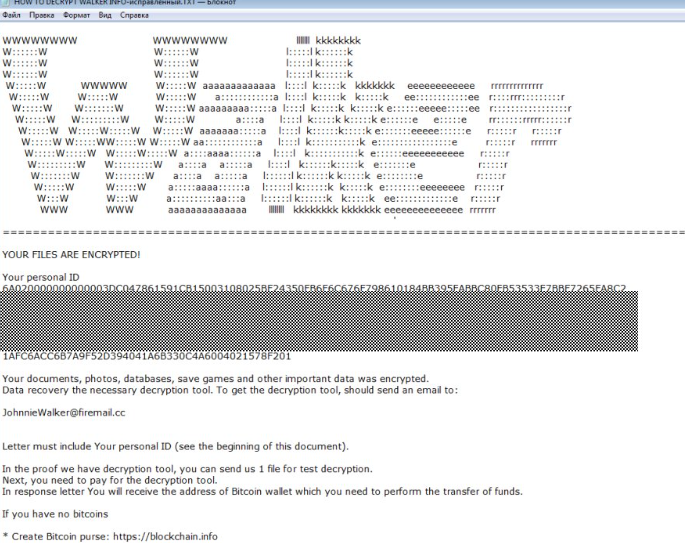The height and width of the screenshot is (543, 685).
Task: Open the Правка menu
Action: pyautogui.click(x=42, y=15)
